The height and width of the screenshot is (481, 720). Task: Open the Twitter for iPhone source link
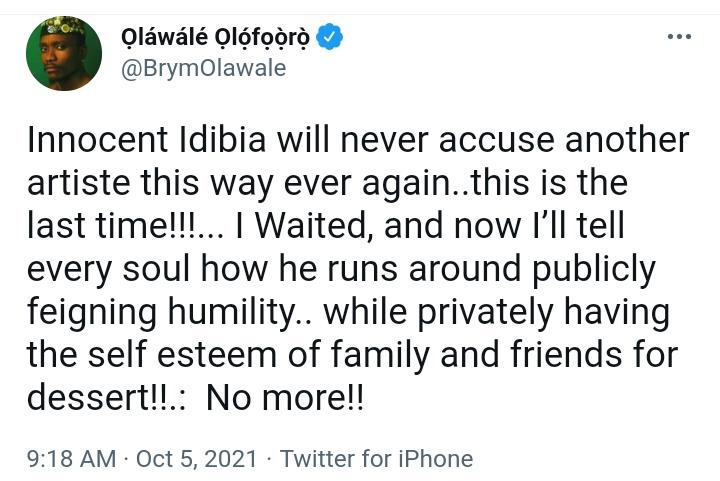(377, 459)
